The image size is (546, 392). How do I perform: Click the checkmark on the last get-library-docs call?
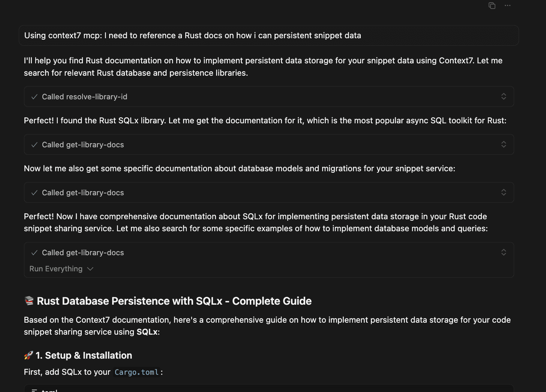[x=34, y=252]
